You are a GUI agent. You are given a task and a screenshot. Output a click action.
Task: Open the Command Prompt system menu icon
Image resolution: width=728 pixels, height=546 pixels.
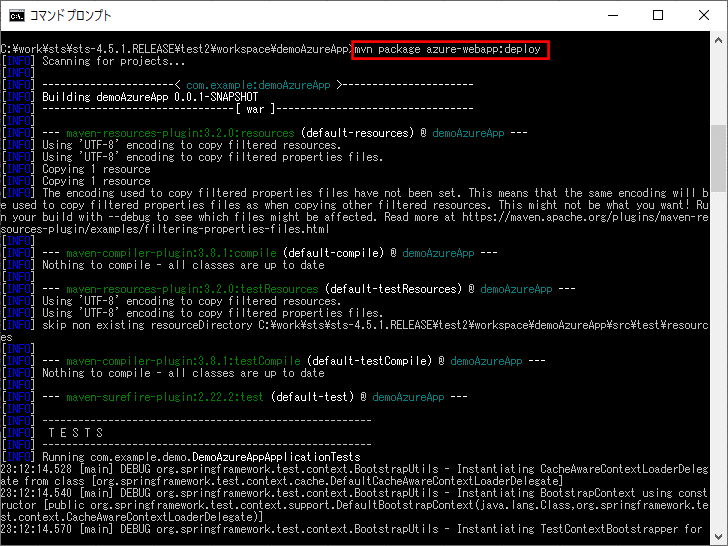point(16,15)
